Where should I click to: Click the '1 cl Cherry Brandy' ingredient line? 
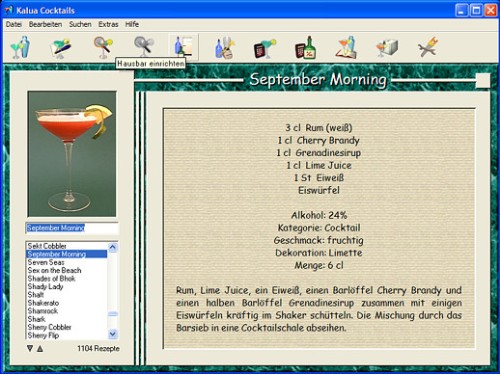319,140
